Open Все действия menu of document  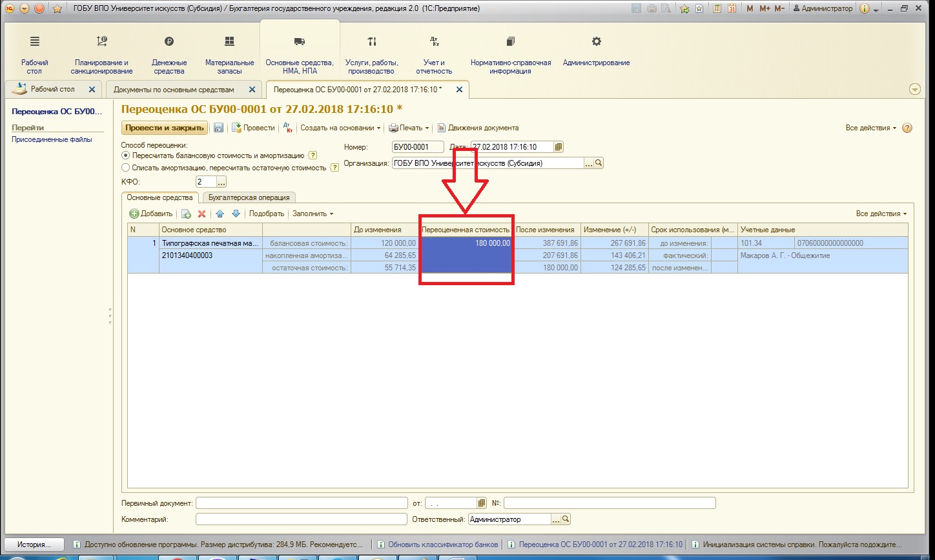(871, 128)
